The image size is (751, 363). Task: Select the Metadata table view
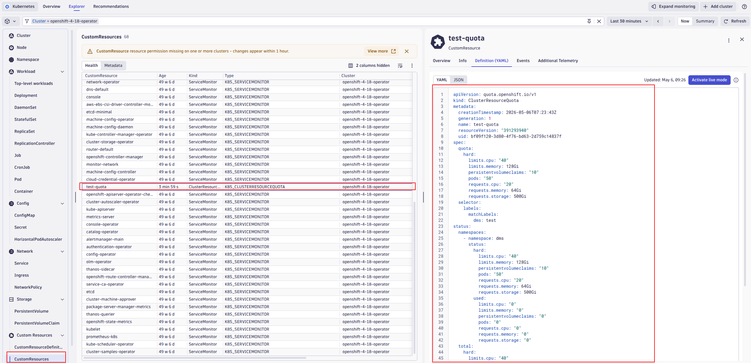pos(114,66)
